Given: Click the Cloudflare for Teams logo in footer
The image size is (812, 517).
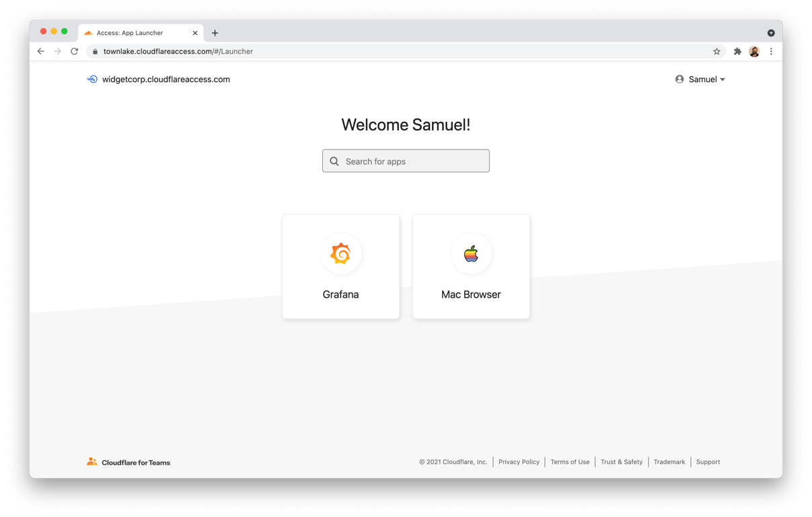Looking at the screenshot, I should [92, 461].
